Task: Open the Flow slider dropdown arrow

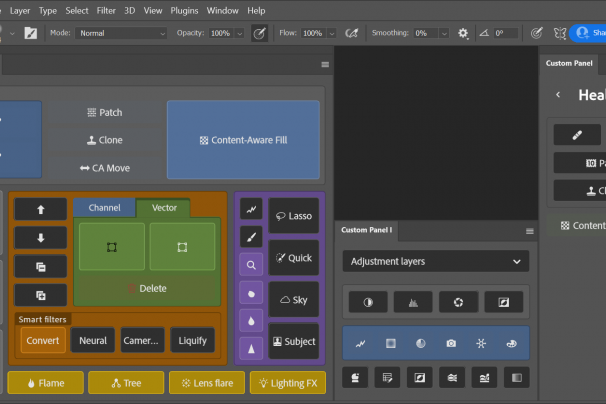Action: click(x=332, y=33)
